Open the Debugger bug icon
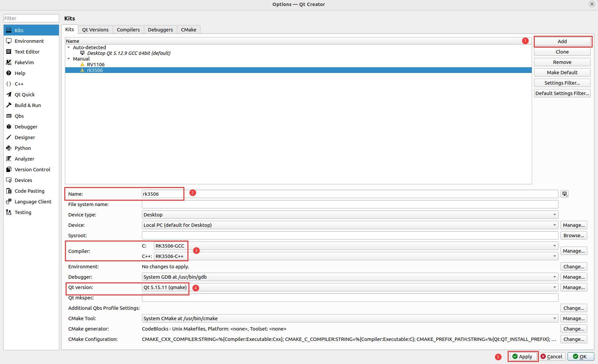598x364 pixels. click(x=9, y=126)
